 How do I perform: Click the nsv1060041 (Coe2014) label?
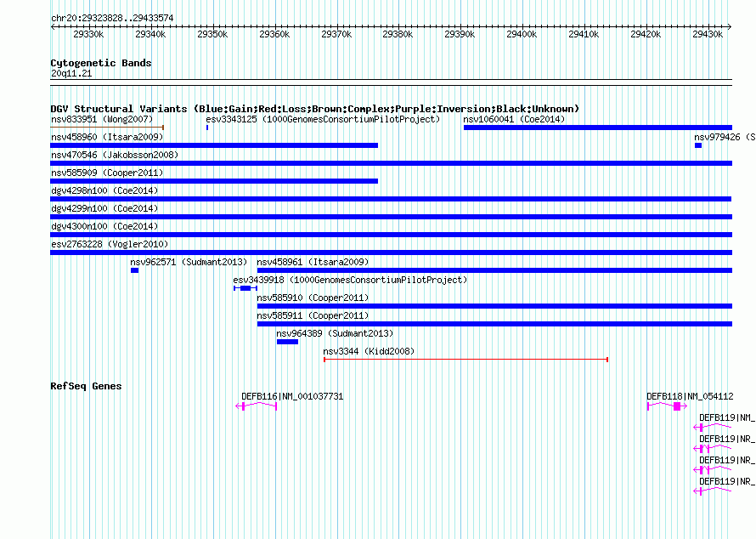[514, 119]
